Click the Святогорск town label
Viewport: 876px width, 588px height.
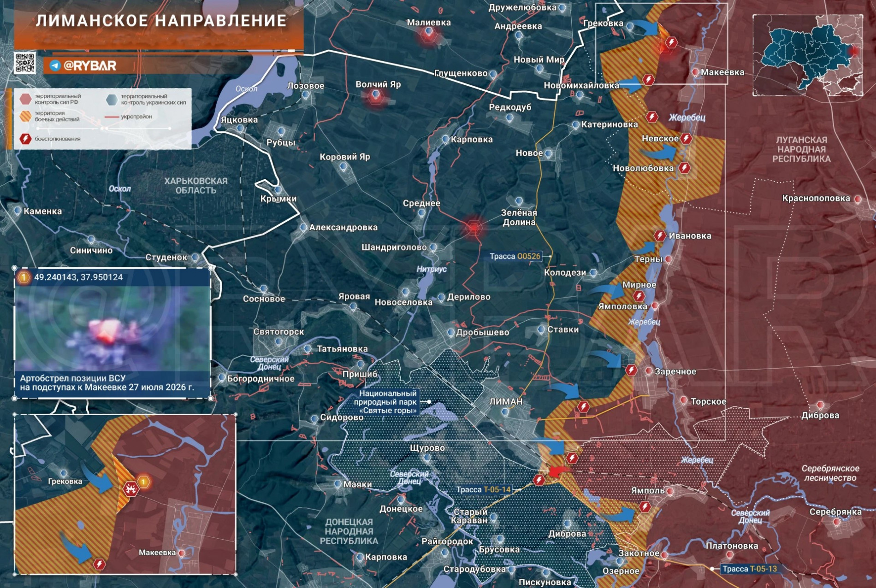[x=278, y=331]
